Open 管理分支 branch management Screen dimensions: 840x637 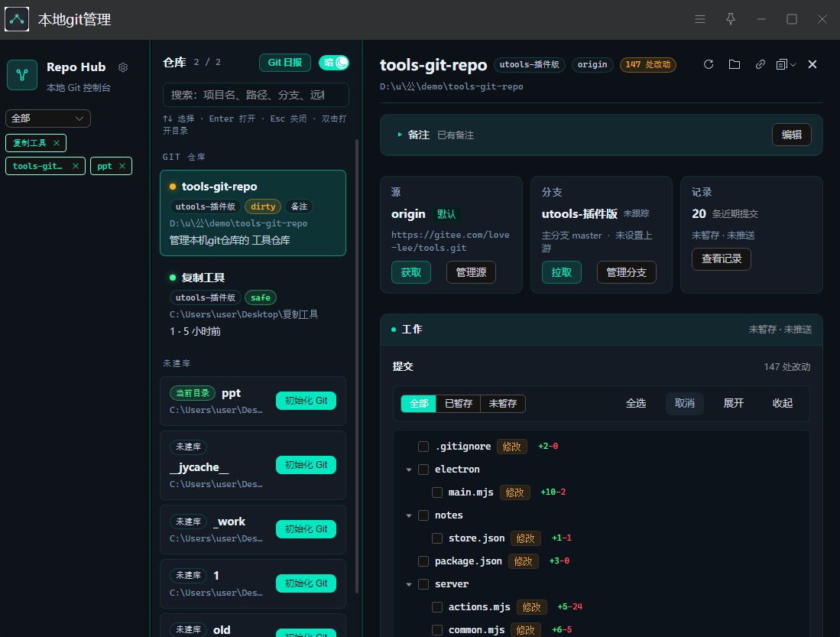coord(626,272)
